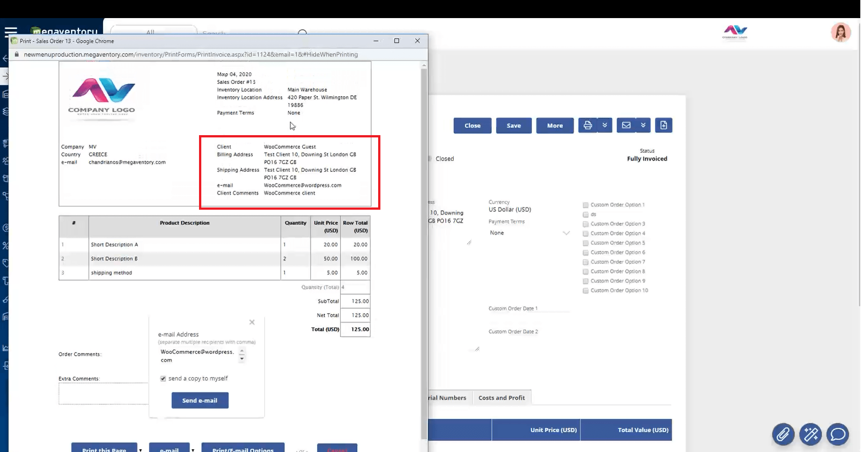Save the sales order

(x=514, y=125)
